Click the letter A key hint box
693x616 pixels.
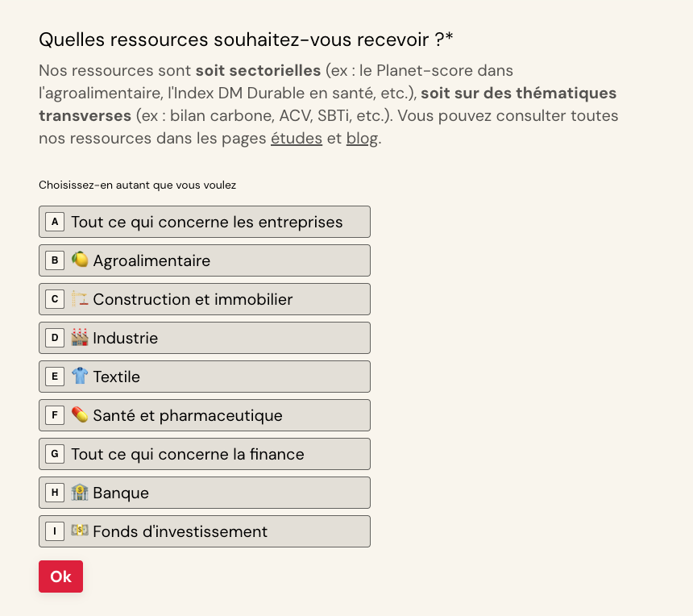click(x=55, y=222)
